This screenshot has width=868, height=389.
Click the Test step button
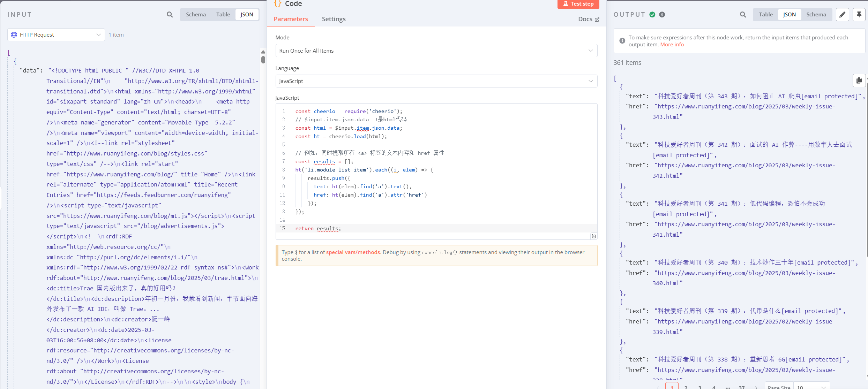pyautogui.click(x=578, y=4)
